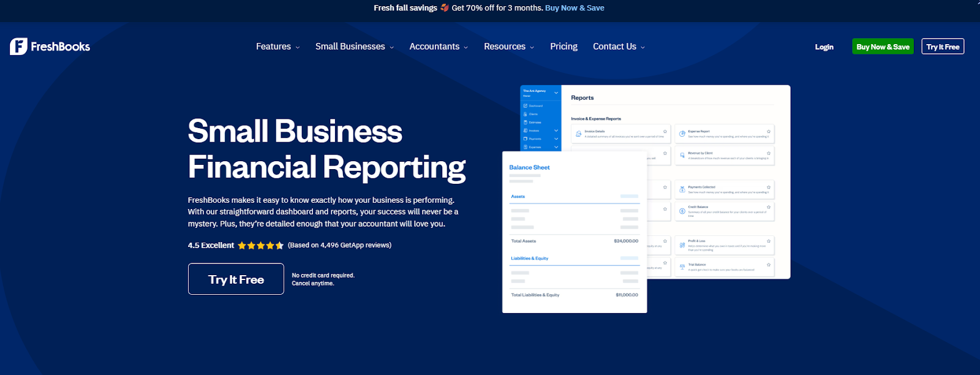This screenshot has height=375, width=980.
Task: Expand the Expenses chevron in preview sidebar
Action: (x=556, y=147)
